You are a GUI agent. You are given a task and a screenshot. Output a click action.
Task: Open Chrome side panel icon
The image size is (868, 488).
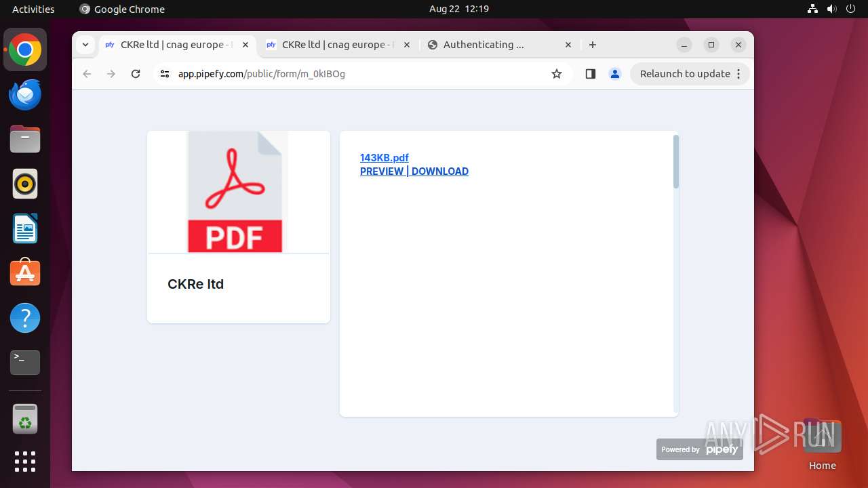590,74
